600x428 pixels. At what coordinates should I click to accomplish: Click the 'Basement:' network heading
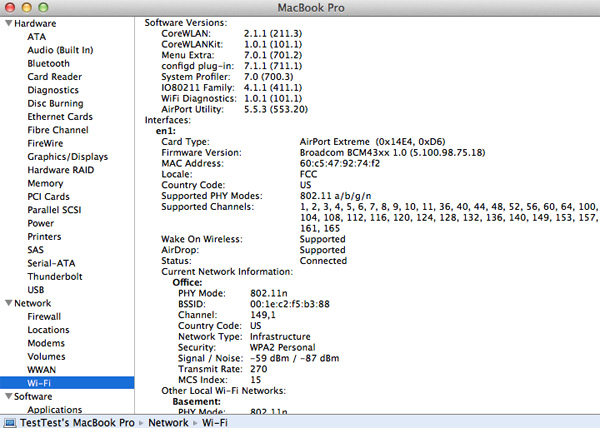pos(196,402)
